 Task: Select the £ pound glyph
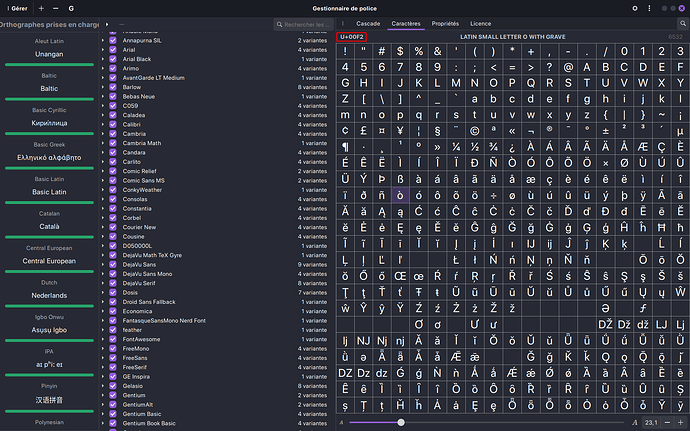(363, 131)
